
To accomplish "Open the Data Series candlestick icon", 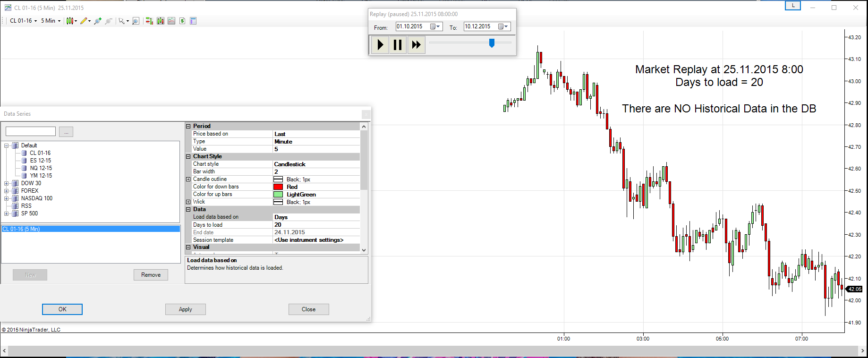I will click(x=161, y=21).
